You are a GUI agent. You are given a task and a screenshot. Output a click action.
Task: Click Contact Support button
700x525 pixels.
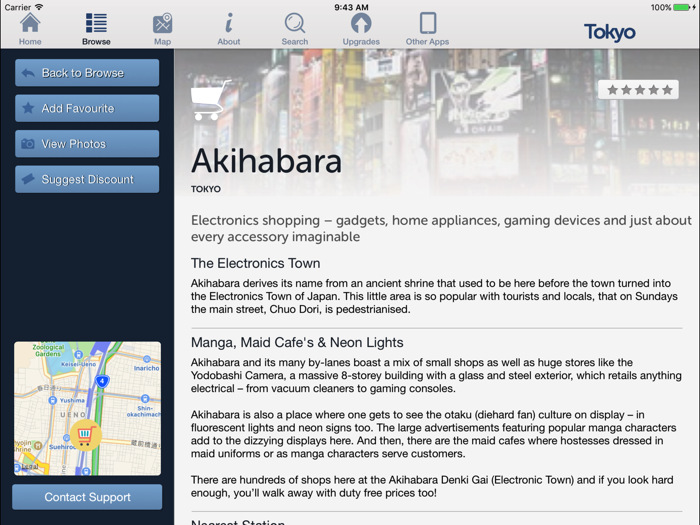87,497
